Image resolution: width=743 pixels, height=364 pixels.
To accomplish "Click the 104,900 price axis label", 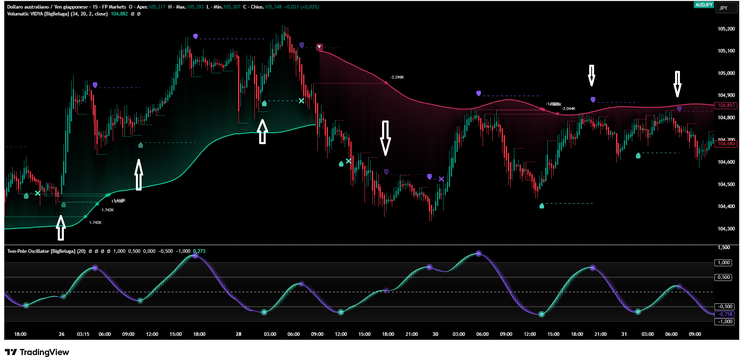I will [726, 96].
